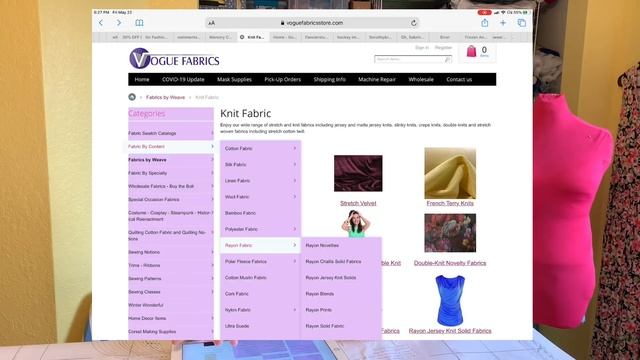Expand the Polyester Fabric submenu chevron

pos(295,229)
